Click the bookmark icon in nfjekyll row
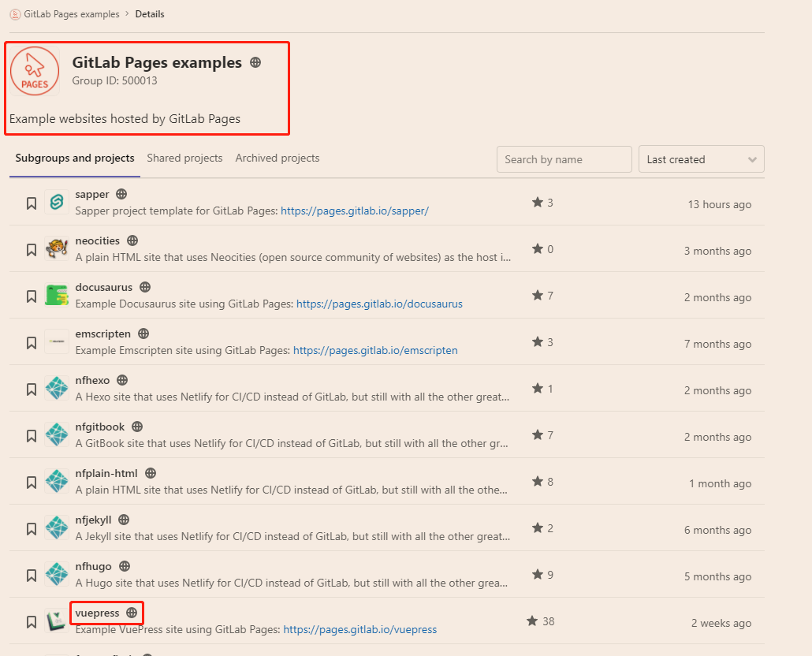 pyautogui.click(x=32, y=530)
